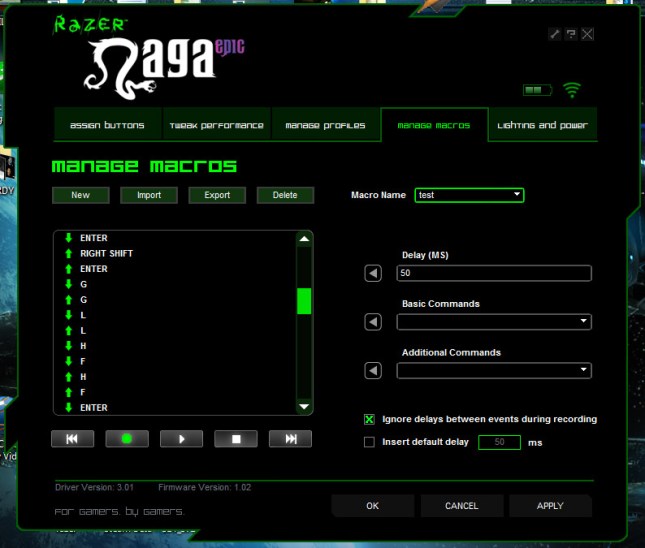Click the New macro button

pos(81,195)
